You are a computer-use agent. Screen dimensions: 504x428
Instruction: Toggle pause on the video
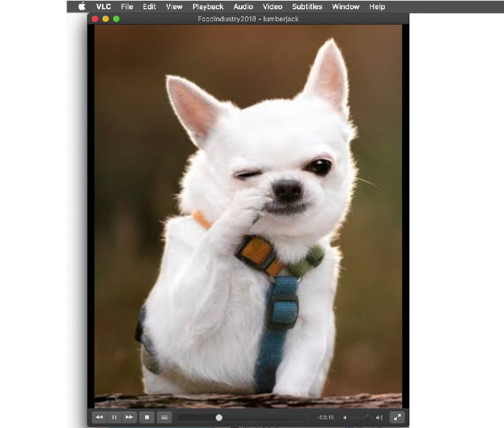[114, 417]
